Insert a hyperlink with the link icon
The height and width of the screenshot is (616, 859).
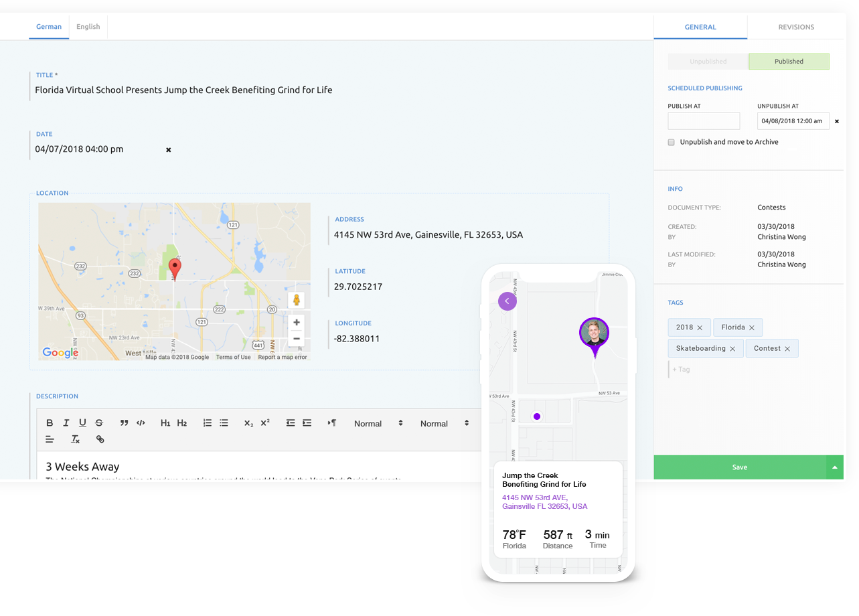pos(100,440)
